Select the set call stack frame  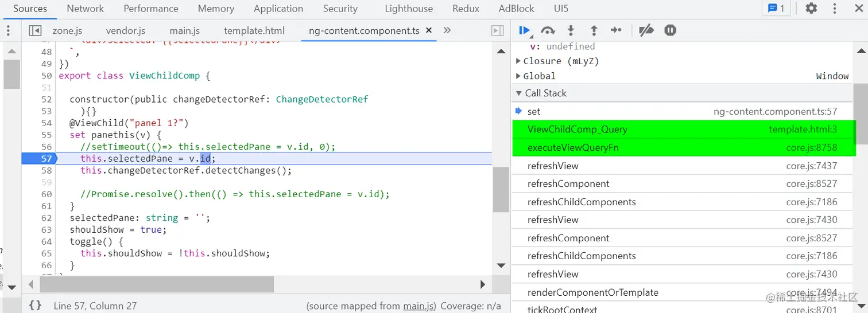683,112
